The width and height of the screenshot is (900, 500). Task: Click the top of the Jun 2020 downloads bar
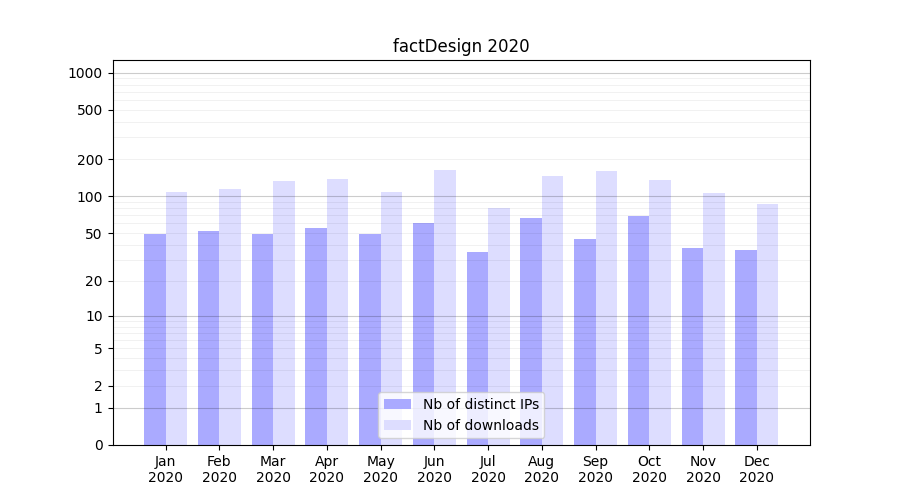click(445, 172)
